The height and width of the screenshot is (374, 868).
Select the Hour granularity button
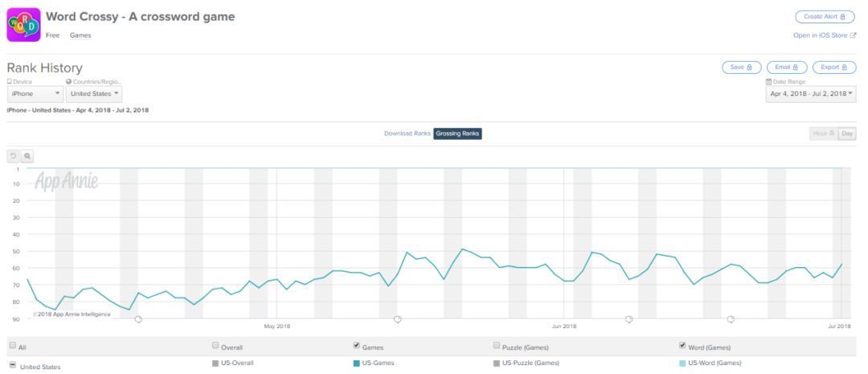pyautogui.click(x=823, y=134)
